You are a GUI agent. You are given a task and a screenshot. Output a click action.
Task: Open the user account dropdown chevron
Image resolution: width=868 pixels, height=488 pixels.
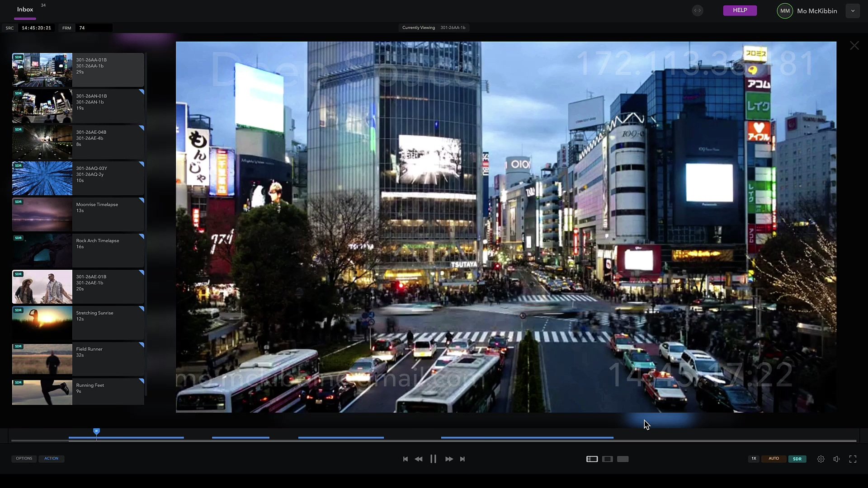tap(853, 10)
